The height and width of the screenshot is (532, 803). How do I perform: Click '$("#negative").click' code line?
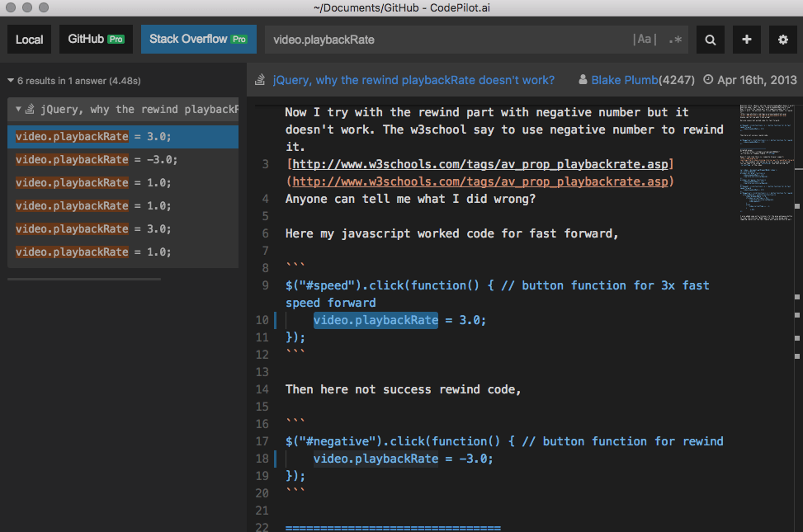pyautogui.click(x=504, y=441)
